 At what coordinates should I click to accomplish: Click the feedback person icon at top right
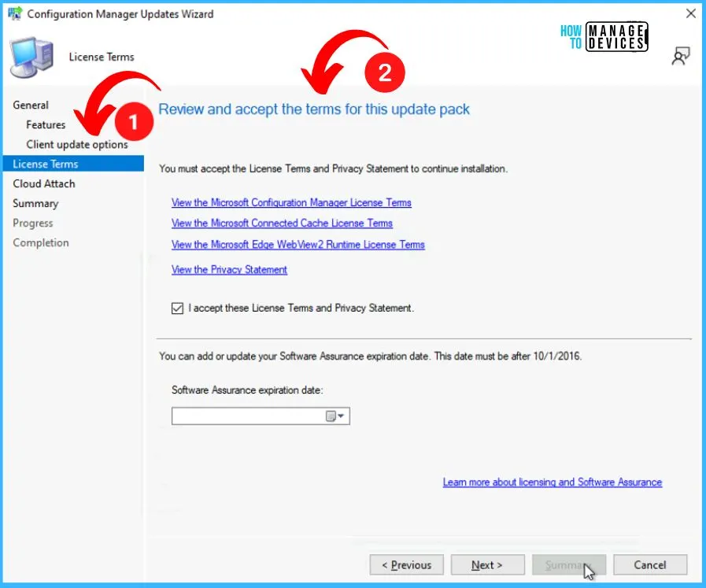point(680,56)
